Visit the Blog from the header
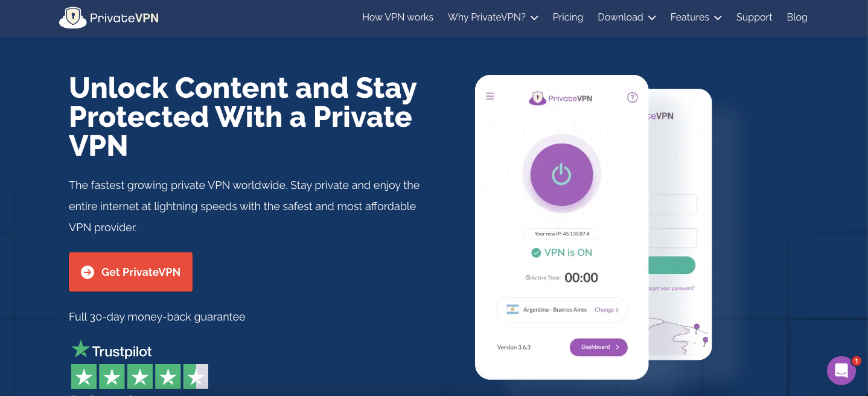Screen dimensions: 868x396 797,18
